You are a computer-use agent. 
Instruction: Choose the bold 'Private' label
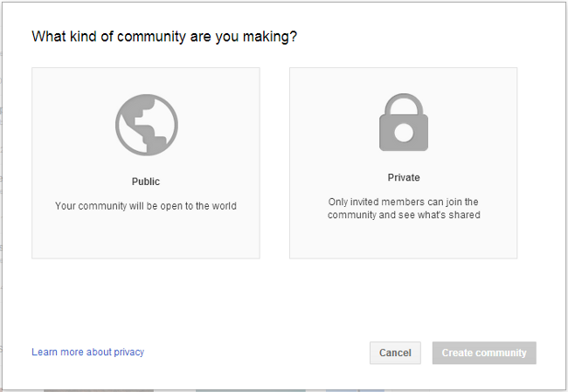404,178
